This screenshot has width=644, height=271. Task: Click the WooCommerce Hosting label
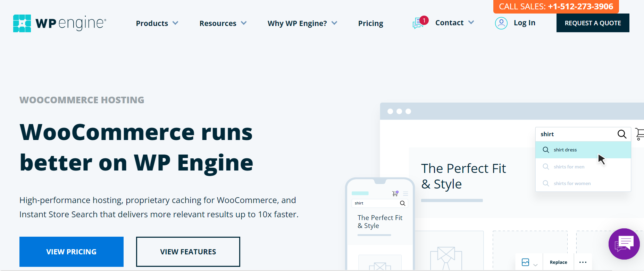point(82,100)
